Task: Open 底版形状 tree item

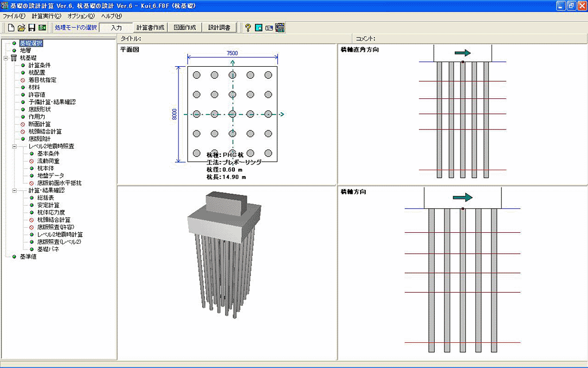Action: coord(40,110)
